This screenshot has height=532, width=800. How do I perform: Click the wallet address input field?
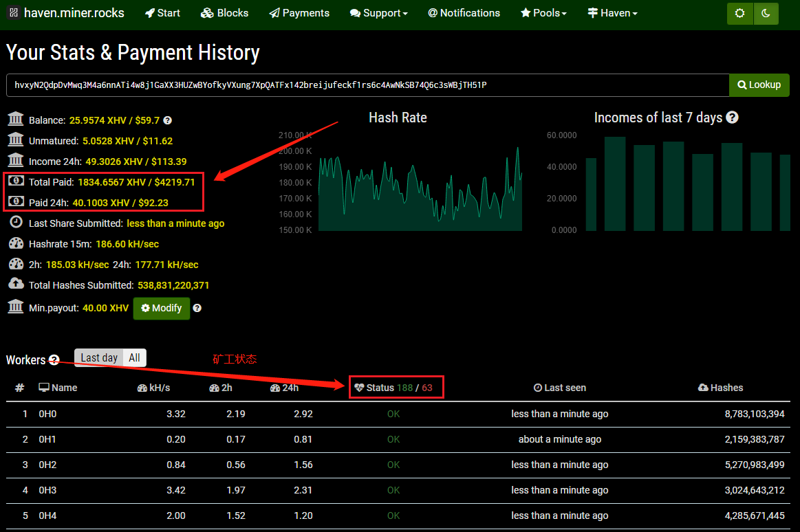pos(368,85)
